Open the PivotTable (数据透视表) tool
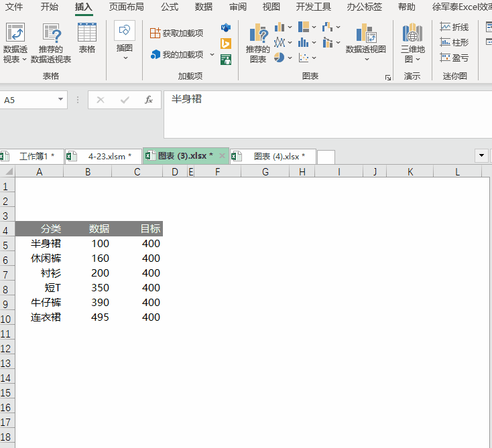Screen dimensions: 492x448 (15, 43)
